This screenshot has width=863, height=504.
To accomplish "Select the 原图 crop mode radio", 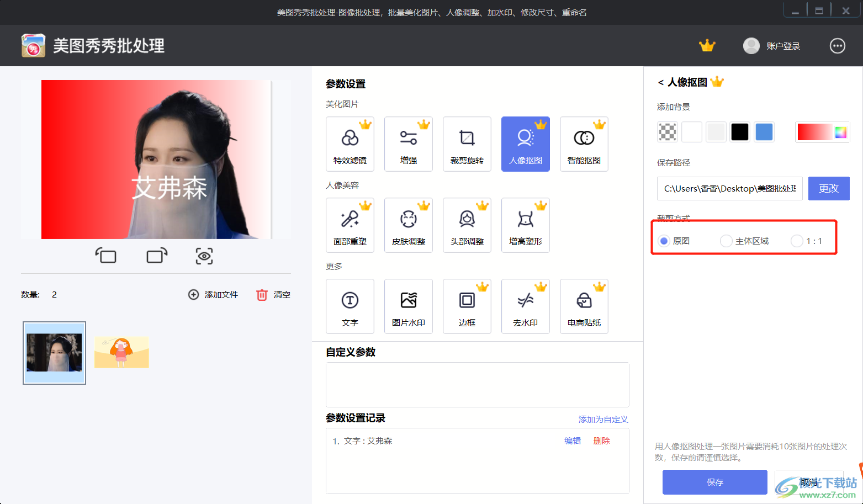I will click(x=664, y=241).
